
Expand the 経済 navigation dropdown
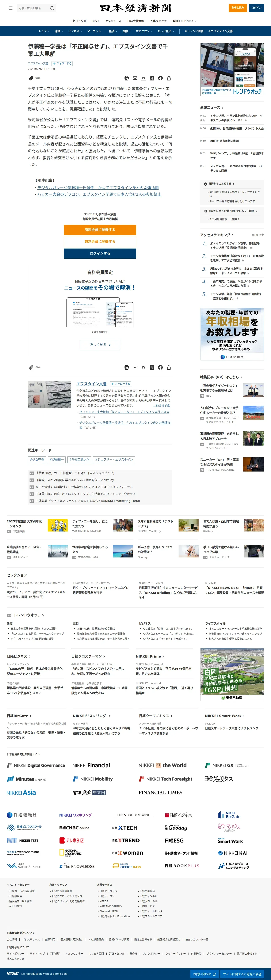click(x=113, y=31)
